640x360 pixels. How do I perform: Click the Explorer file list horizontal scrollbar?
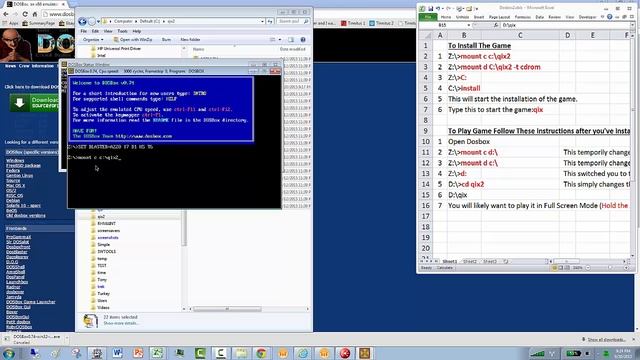pos(227,309)
